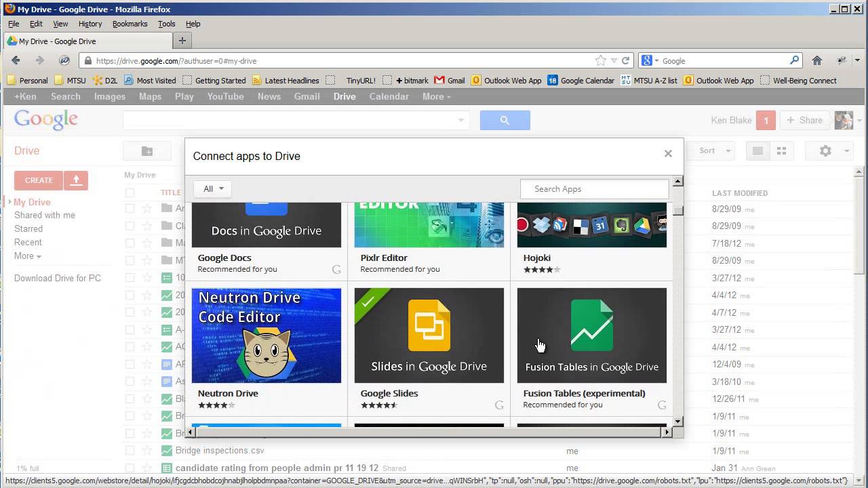The width and height of the screenshot is (868, 488).
Task: Tick the checkbox in the 4/7/12 row
Action: click(130, 312)
